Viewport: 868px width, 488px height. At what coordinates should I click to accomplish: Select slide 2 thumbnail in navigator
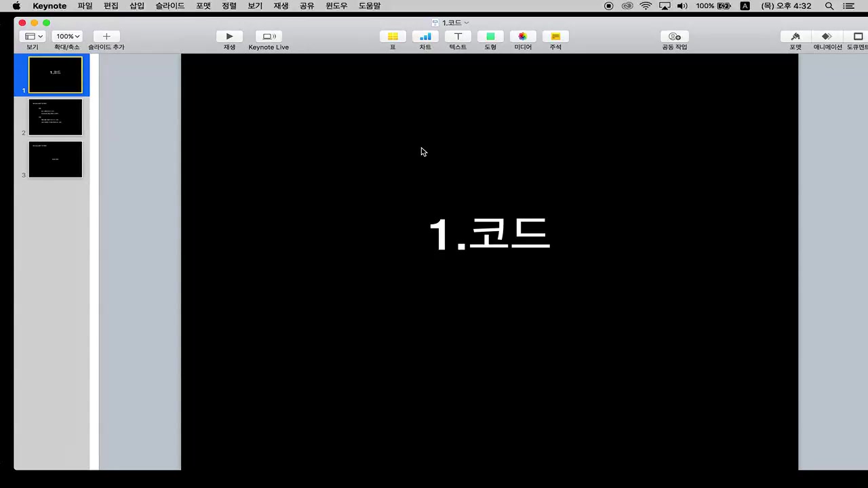(55, 117)
